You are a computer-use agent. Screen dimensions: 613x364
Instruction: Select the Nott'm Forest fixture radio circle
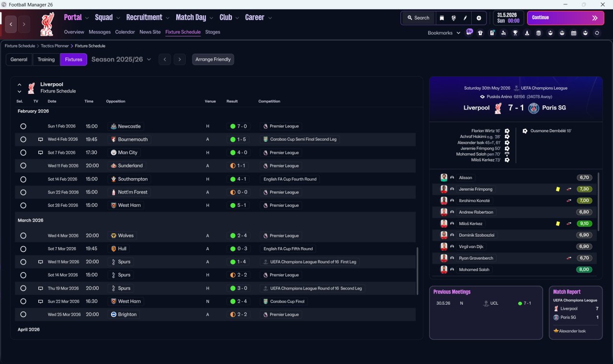point(23,192)
